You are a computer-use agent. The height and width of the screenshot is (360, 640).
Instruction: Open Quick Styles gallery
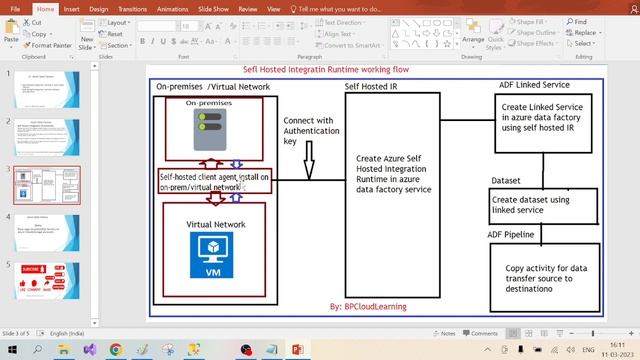[x=495, y=35]
